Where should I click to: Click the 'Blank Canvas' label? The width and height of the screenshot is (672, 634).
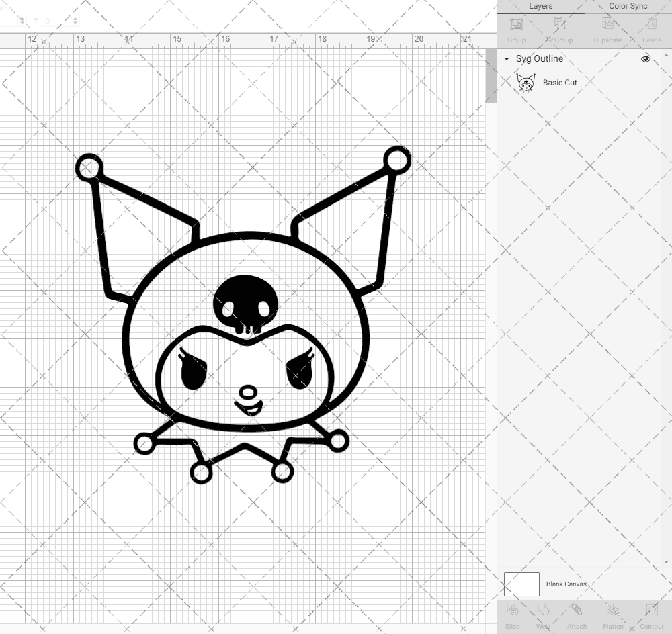[x=566, y=584]
